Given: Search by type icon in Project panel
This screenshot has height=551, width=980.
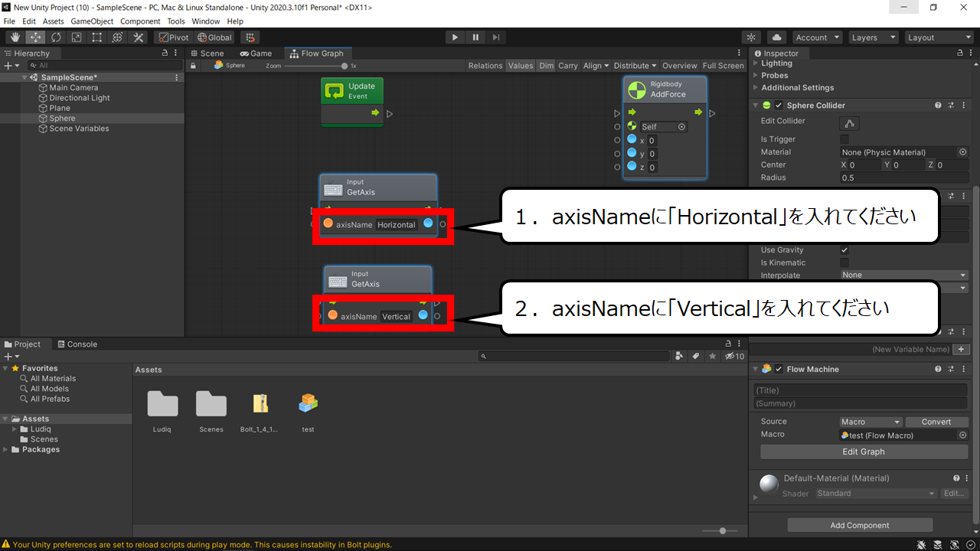Looking at the screenshot, I should coord(679,357).
